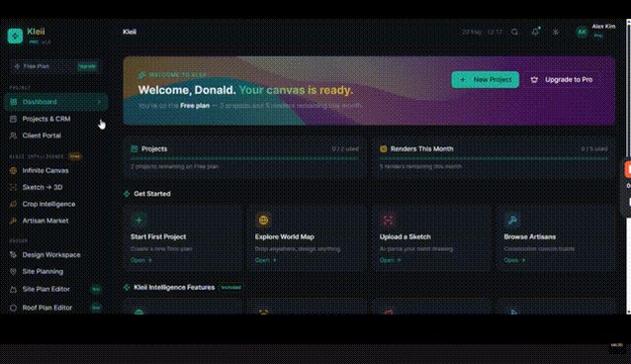Click the Alex Kim profile name
The image size is (631, 364).
tap(603, 26)
